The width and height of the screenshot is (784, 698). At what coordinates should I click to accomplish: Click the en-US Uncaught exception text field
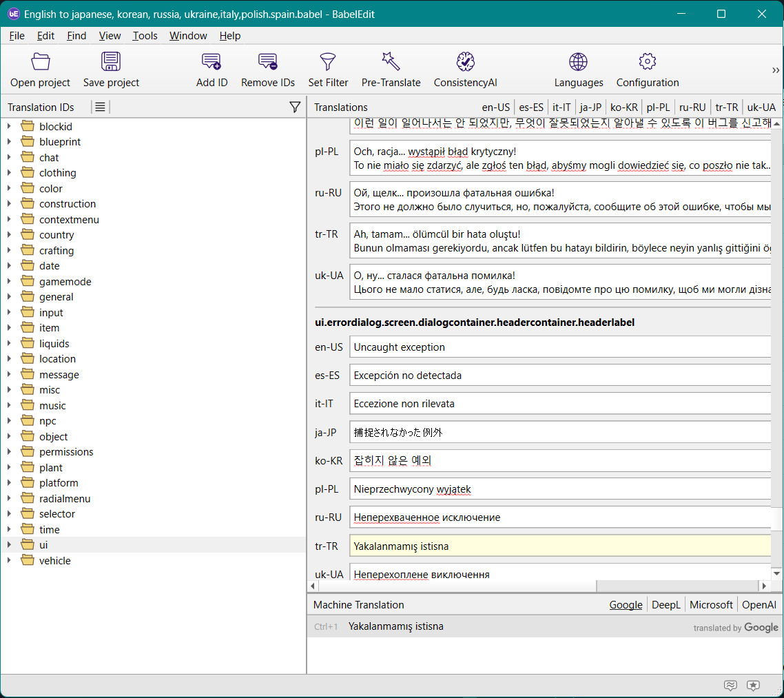click(559, 347)
